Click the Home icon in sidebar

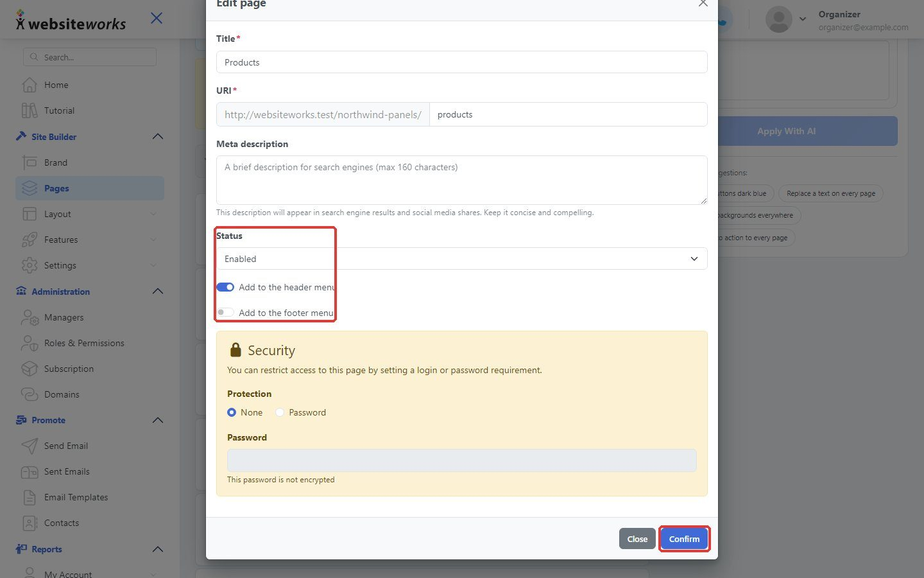[x=29, y=85]
